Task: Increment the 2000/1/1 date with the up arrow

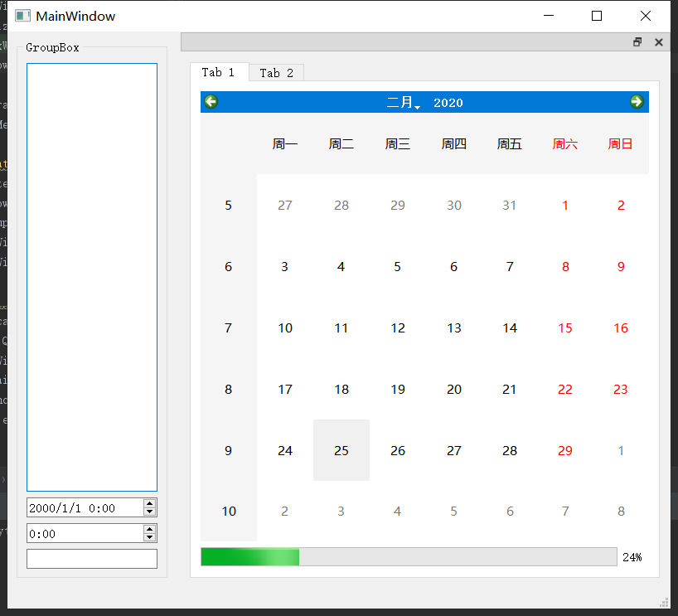Action: coord(150,502)
